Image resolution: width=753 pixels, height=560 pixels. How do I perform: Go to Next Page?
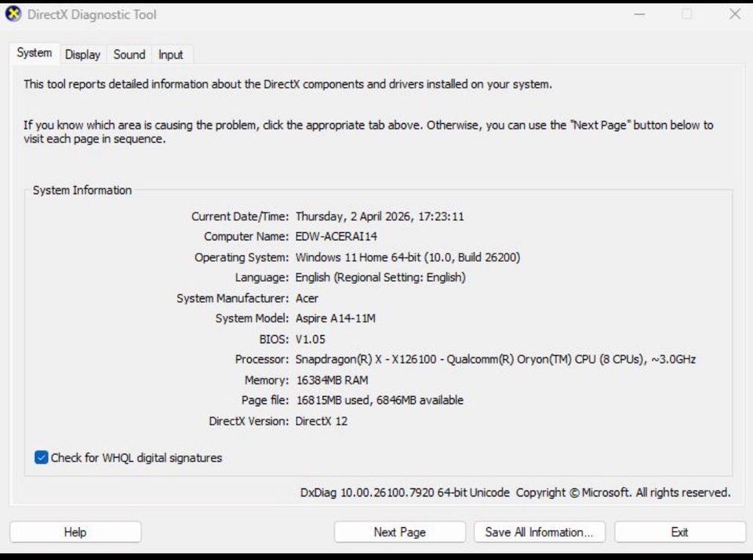399,532
